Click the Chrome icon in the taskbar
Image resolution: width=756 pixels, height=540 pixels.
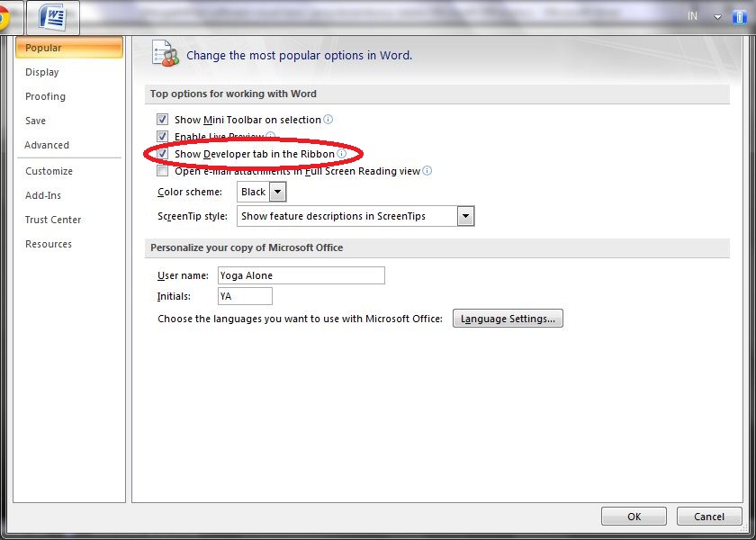(x=4, y=18)
